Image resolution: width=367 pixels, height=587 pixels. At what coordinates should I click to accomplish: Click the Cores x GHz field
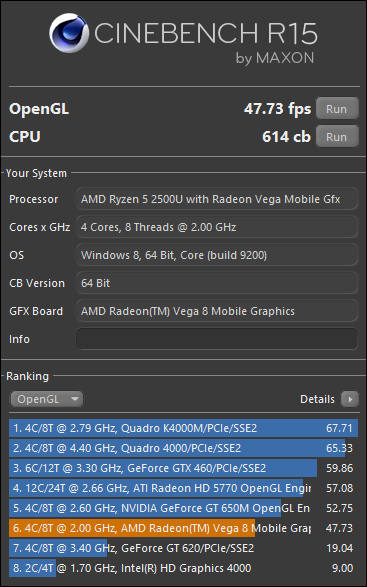coord(217,227)
